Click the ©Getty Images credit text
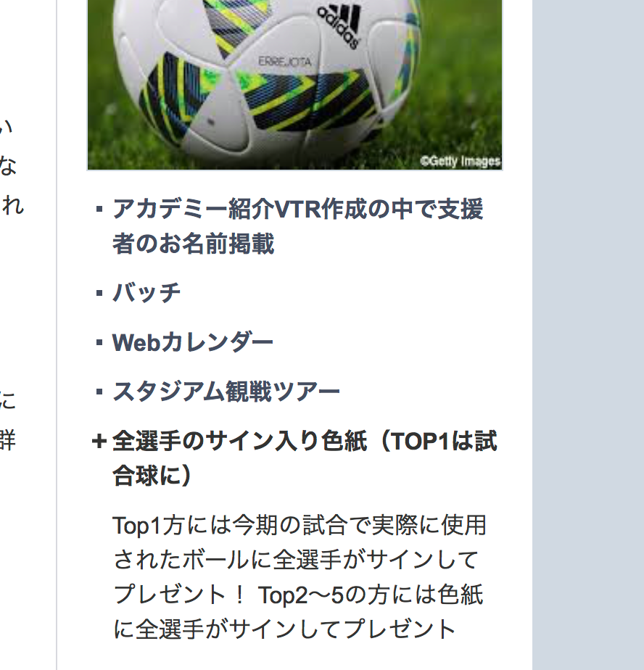Screen dimensions: 644x670 460,161
